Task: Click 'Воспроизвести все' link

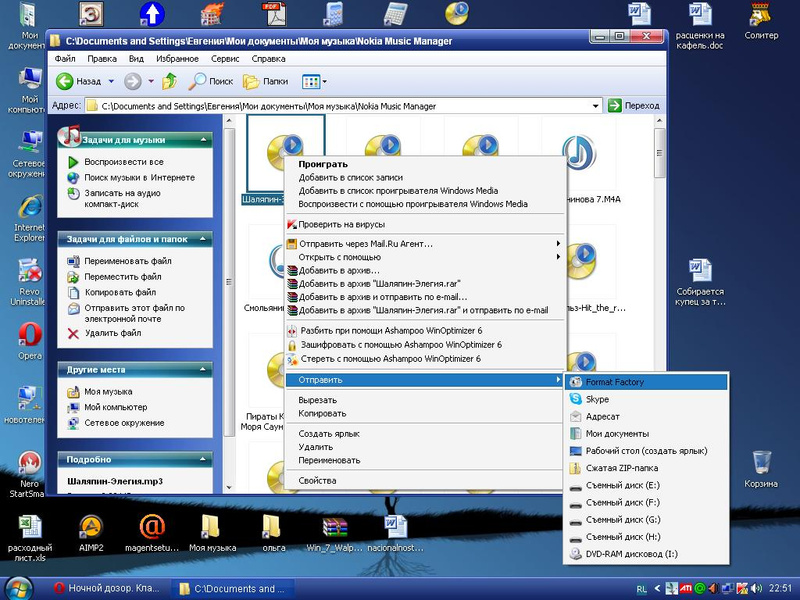Action: (x=124, y=162)
